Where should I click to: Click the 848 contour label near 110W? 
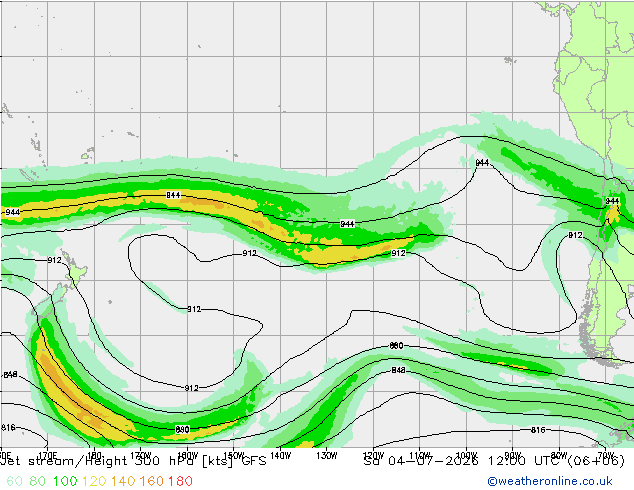click(398, 370)
